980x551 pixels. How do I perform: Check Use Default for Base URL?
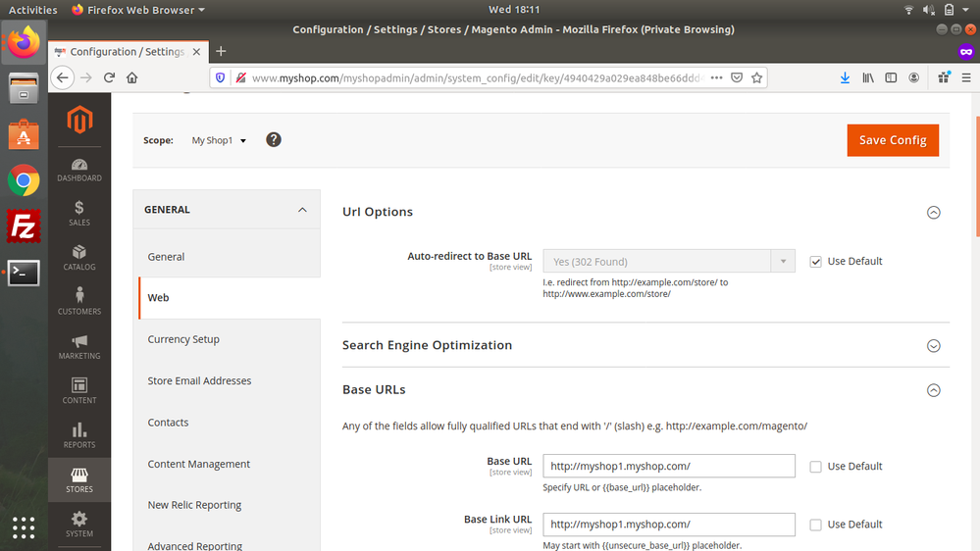pyautogui.click(x=815, y=467)
